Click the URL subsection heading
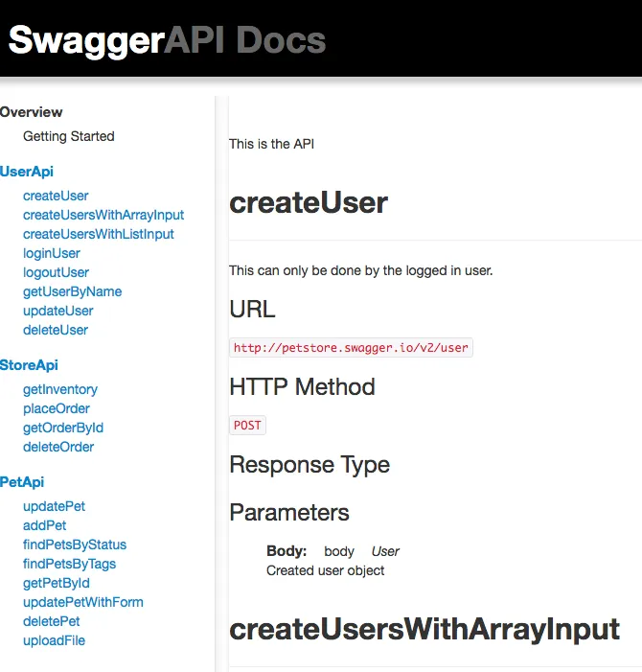The height and width of the screenshot is (672, 642). (x=252, y=309)
